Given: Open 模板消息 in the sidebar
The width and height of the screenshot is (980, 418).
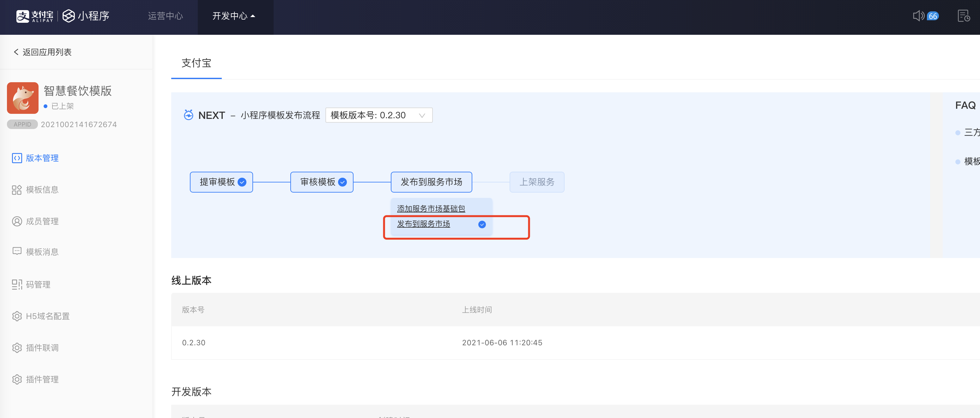Looking at the screenshot, I should point(42,252).
